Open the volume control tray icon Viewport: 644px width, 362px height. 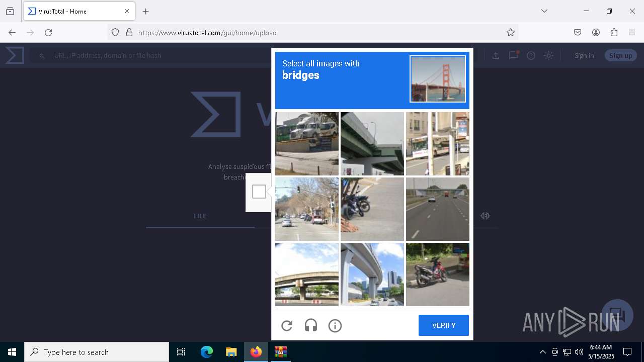[x=579, y=352]
